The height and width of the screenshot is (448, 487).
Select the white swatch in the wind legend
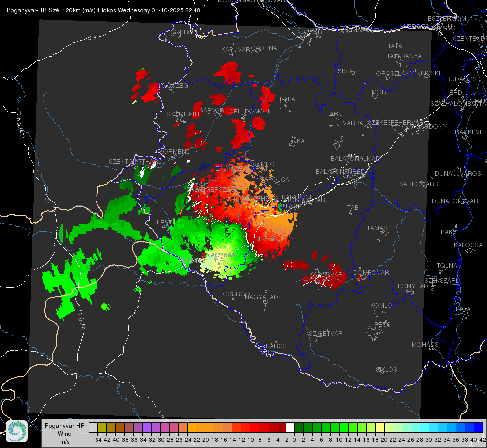(x=290, y=427)
